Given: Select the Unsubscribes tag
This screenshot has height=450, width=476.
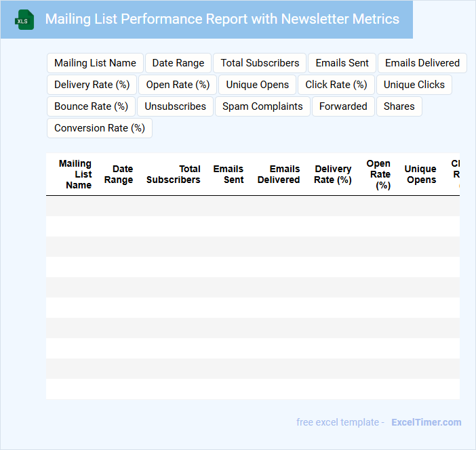Looking at the screenshot, I should 175,106.
